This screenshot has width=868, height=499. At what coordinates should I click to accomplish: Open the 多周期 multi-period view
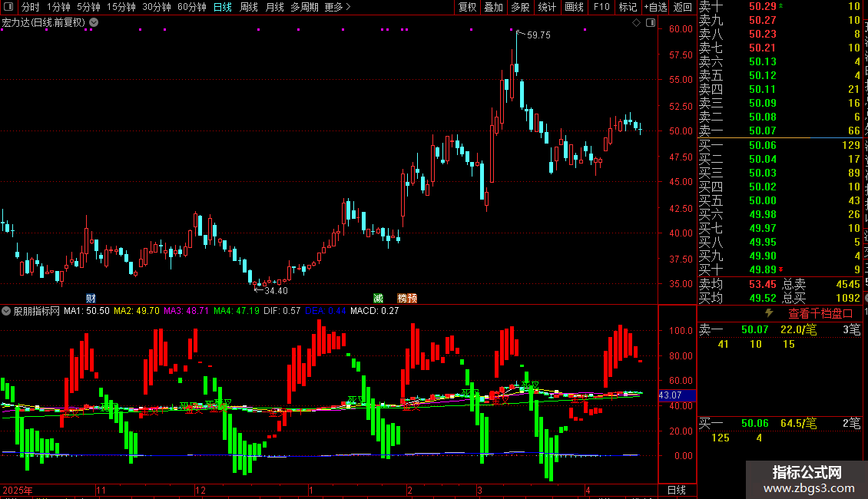pos(304,7)
